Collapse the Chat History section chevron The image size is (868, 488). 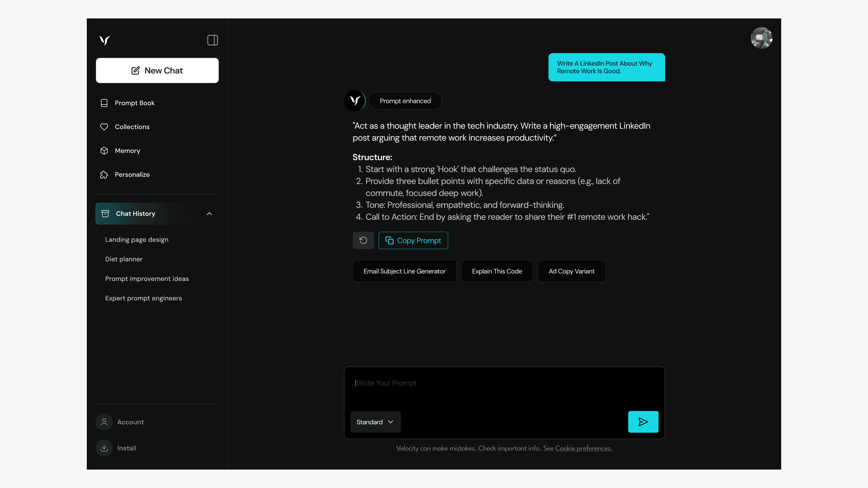pos(209,214)
